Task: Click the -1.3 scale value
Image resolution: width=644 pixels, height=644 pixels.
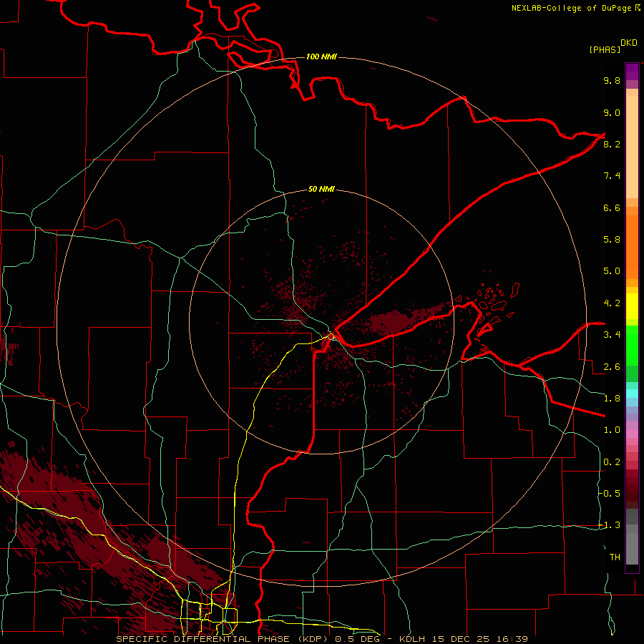Action: click(x=610, y=525)
